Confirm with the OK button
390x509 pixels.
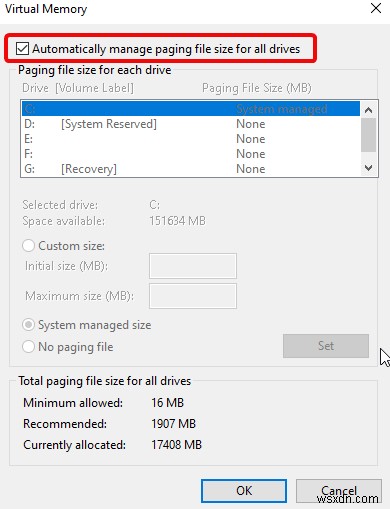tap(244, 491)
